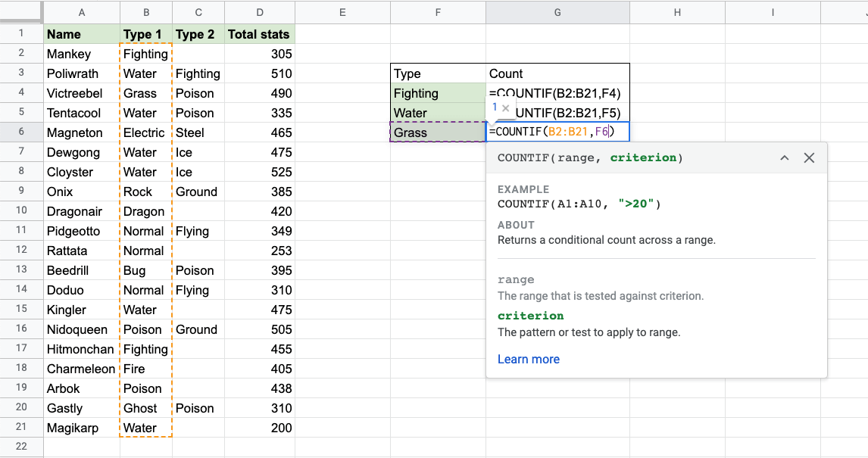Select the Type 2 header cell
The width and height of the screenshot is (868, 458).
(198, 34)
